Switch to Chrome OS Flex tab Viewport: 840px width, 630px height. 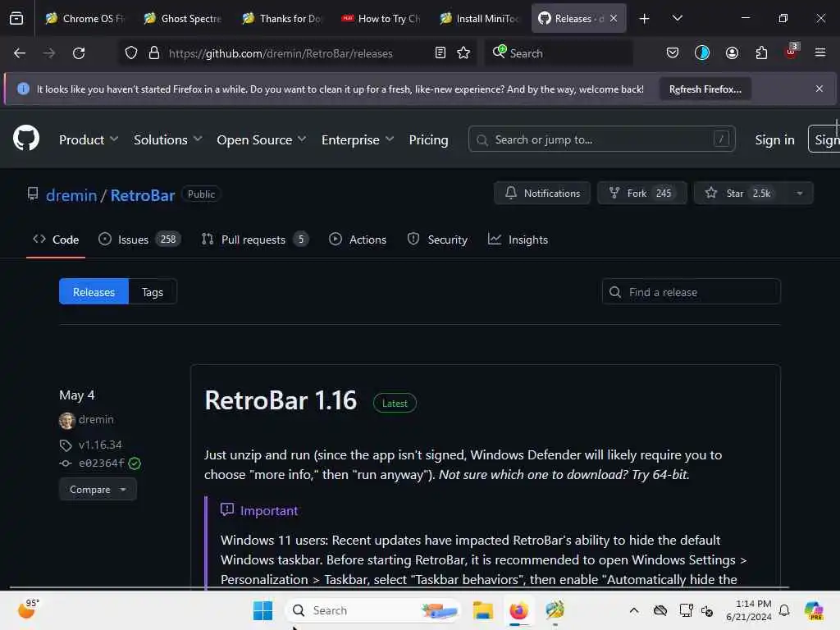(85, 19)
